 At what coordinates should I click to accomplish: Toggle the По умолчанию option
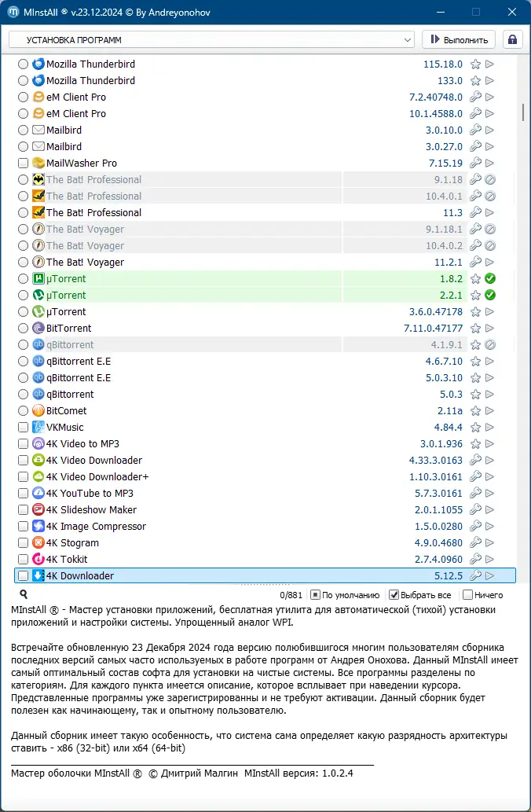pos(345,595)
